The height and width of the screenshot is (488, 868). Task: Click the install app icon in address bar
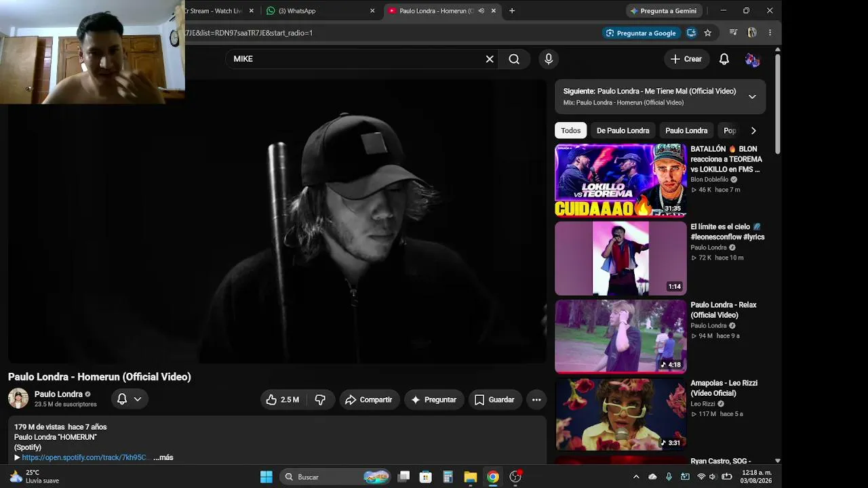click(x=691, y=33)
